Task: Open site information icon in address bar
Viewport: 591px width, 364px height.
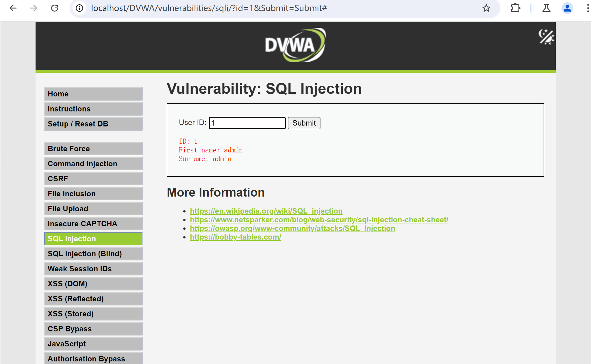Action: [x=79, y=8]
